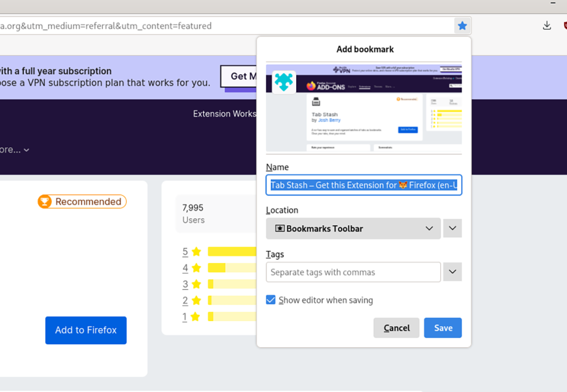Open the Downloads panel arrow icon
This screenshot has width=567, height=392.
547,25
